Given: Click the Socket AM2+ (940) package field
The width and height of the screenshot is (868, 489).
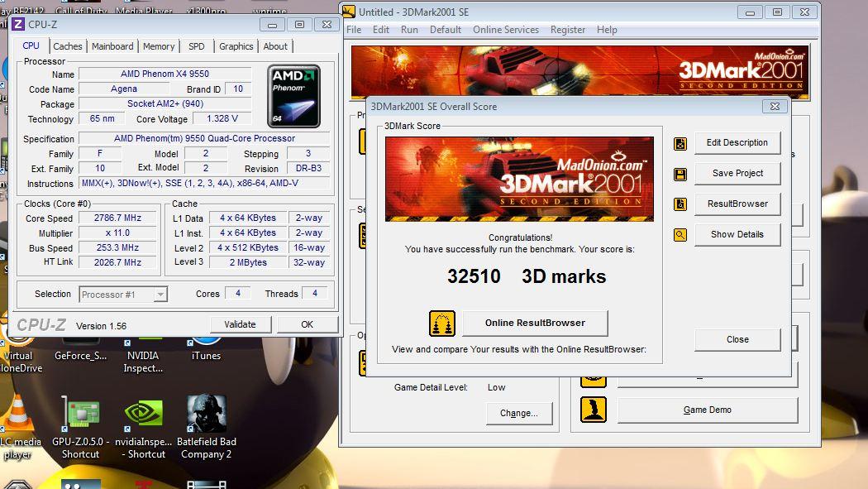Looking at the screenshot, I should 165,103.
